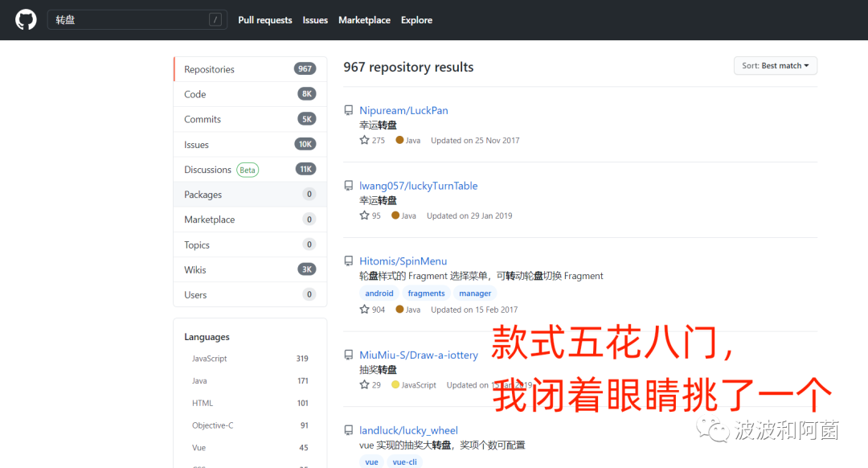Click the '967 repository results' heading
The height and width of the screenshot is (468, 868).
408,67
